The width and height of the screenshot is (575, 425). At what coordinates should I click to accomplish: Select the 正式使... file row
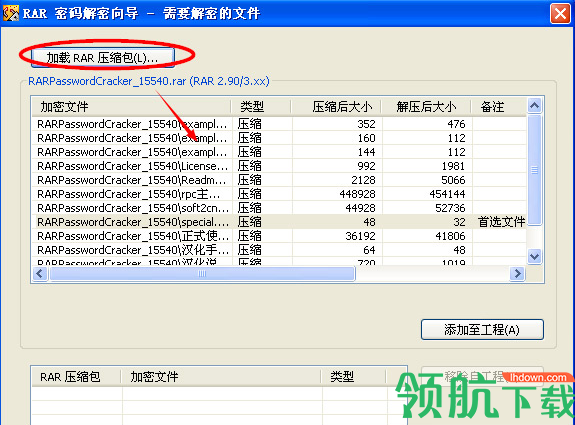coord(279,236)
